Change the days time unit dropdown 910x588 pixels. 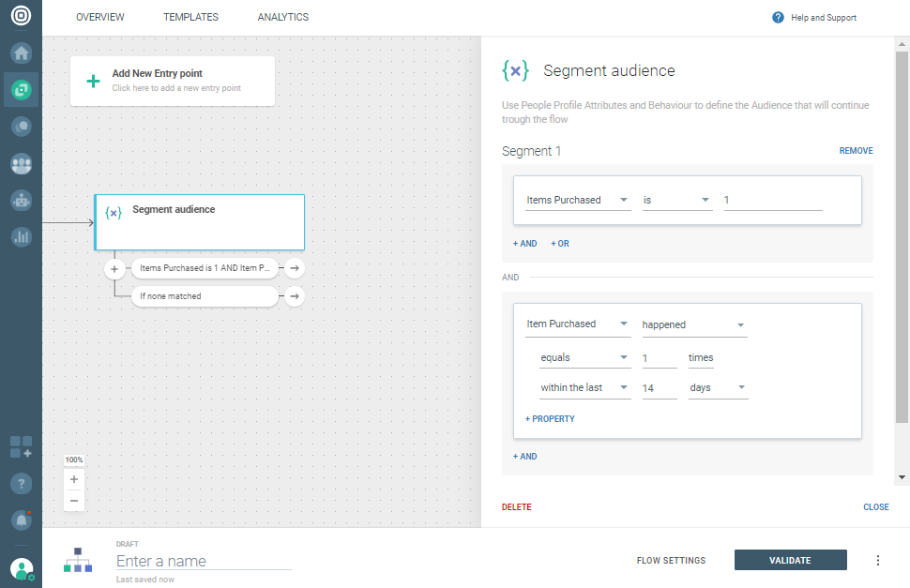click(717, 387)
